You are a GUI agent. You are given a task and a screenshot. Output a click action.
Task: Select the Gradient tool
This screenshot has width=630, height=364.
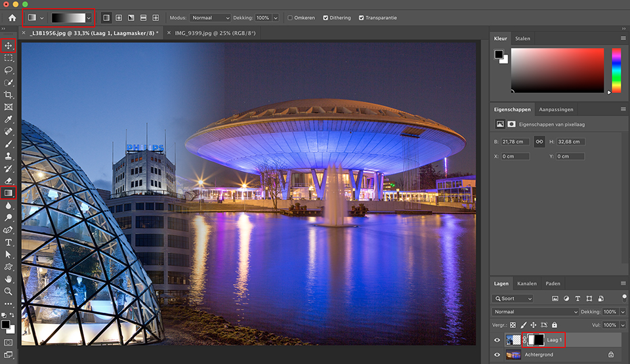(x=8, y=193)
